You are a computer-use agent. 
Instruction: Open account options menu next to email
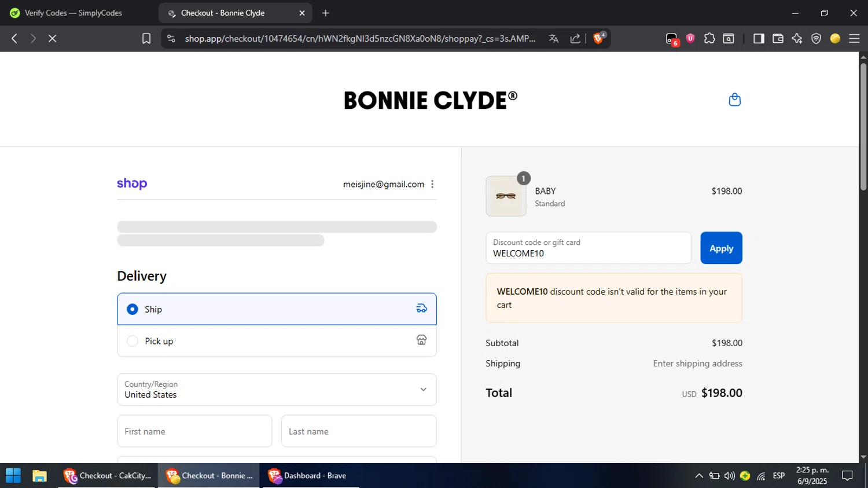pos(432,184)
